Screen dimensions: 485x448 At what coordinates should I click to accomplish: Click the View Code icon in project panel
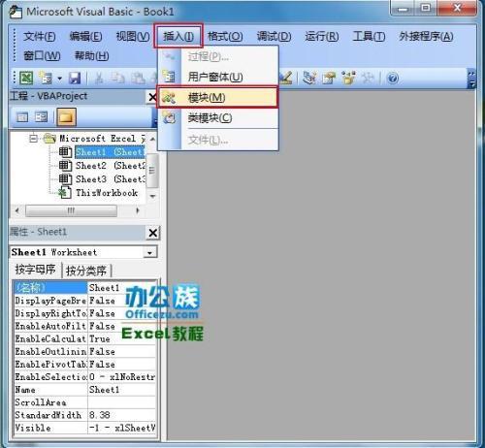click(22, 117)
